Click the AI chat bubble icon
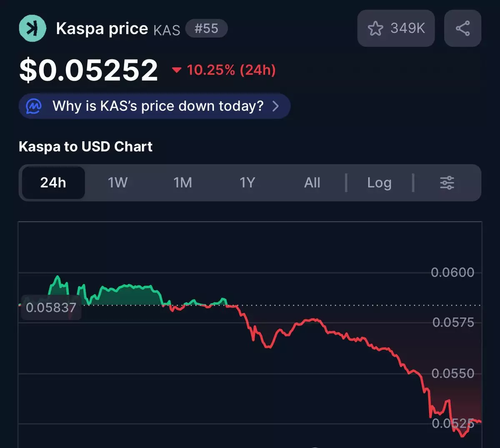 pyautogui.click(x=34, y=106)
